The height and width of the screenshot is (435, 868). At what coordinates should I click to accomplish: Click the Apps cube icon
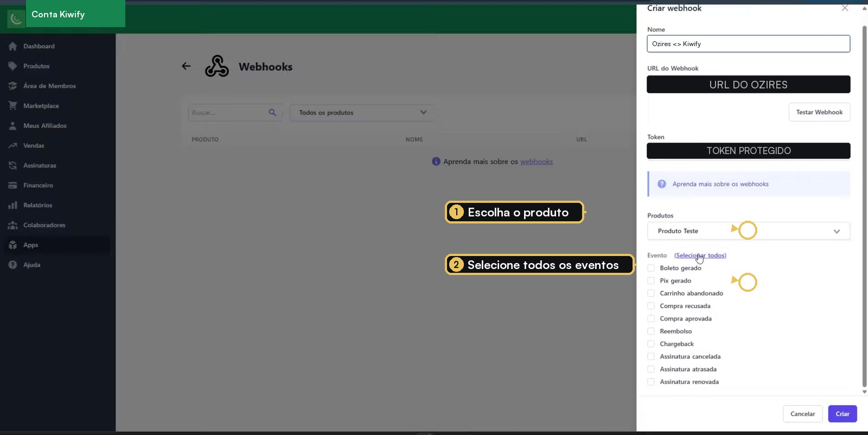(12, 245)
